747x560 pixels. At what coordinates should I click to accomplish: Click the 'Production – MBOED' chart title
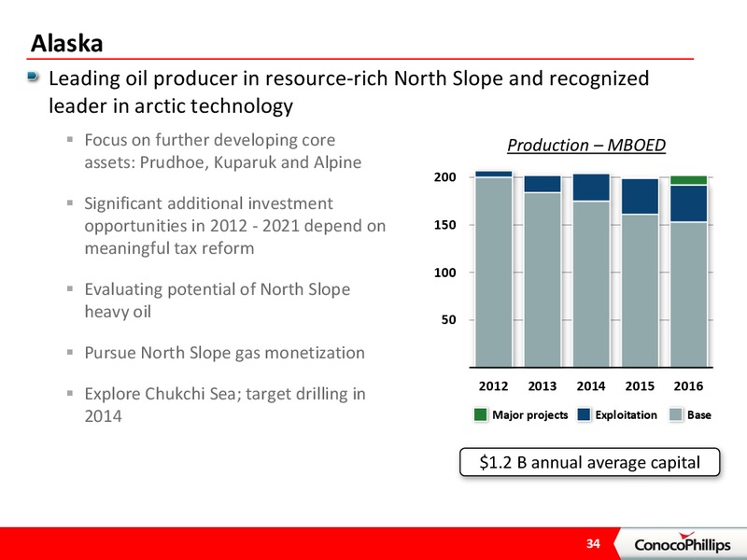point(586,145)
